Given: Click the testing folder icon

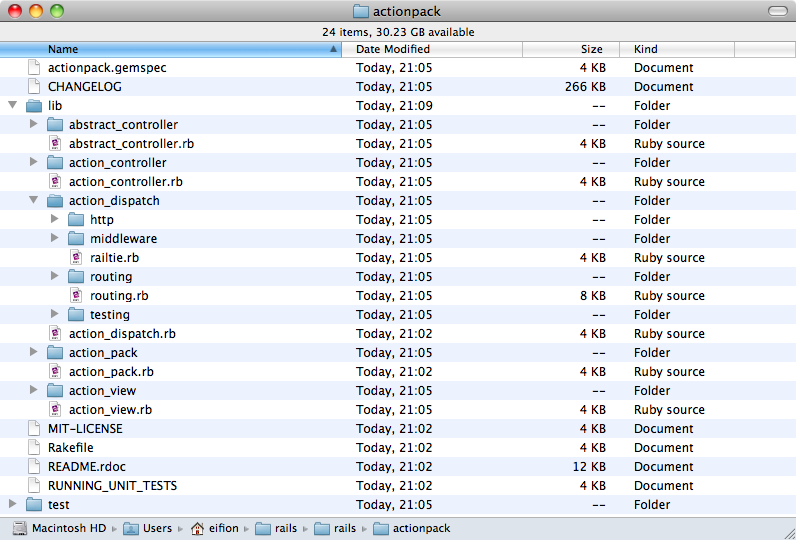Looking at the screenshot, I should pyautogui.click(x=76, y=315).
